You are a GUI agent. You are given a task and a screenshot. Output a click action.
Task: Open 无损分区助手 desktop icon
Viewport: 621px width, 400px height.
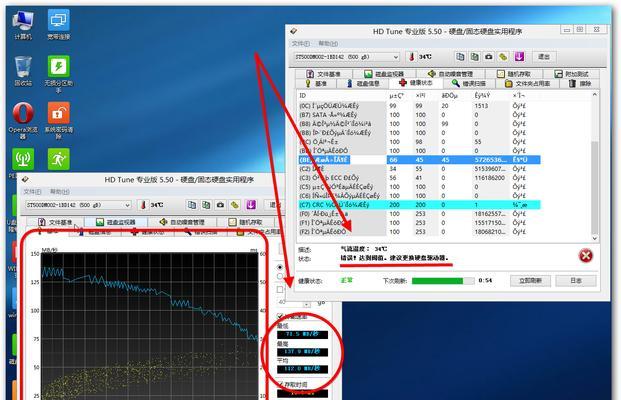pyautogui.click(x=59, y=74)
